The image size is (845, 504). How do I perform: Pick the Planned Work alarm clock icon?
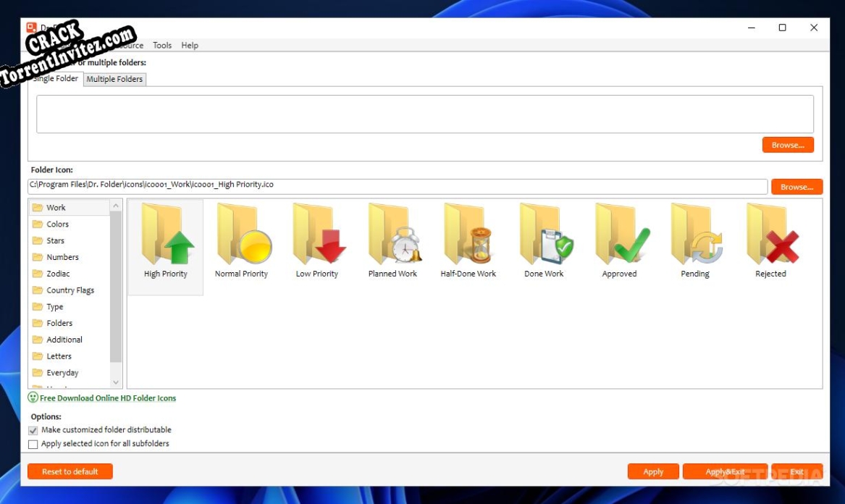point(393,239)
